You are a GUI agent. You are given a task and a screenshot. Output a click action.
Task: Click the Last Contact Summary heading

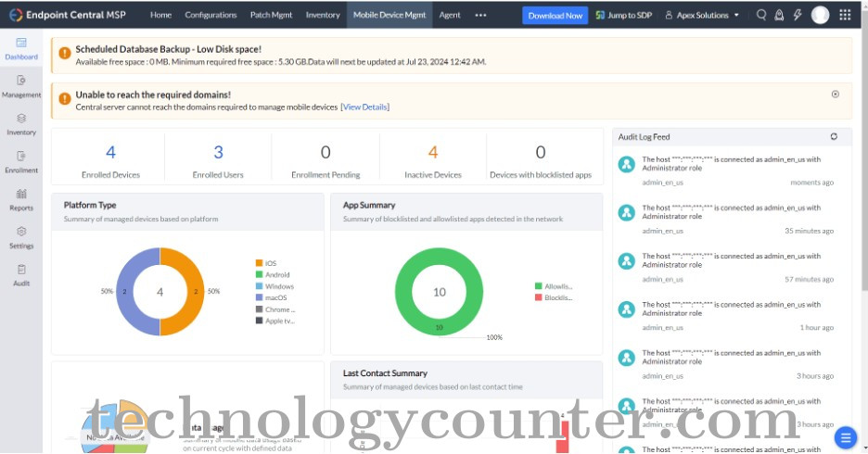point(385,372)
